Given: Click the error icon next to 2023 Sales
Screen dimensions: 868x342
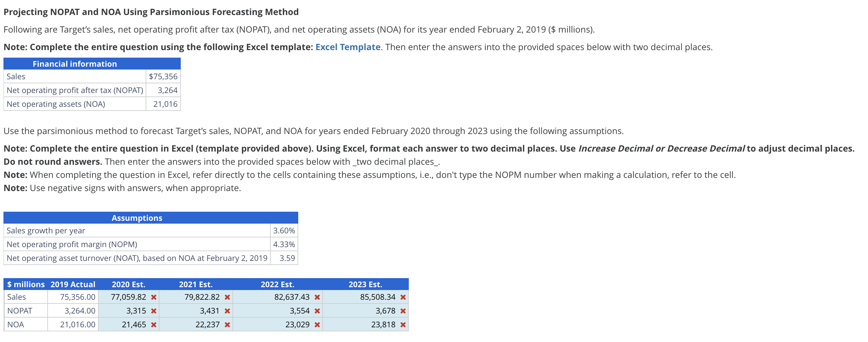Looking at the screenshot, I should [403, 297].
